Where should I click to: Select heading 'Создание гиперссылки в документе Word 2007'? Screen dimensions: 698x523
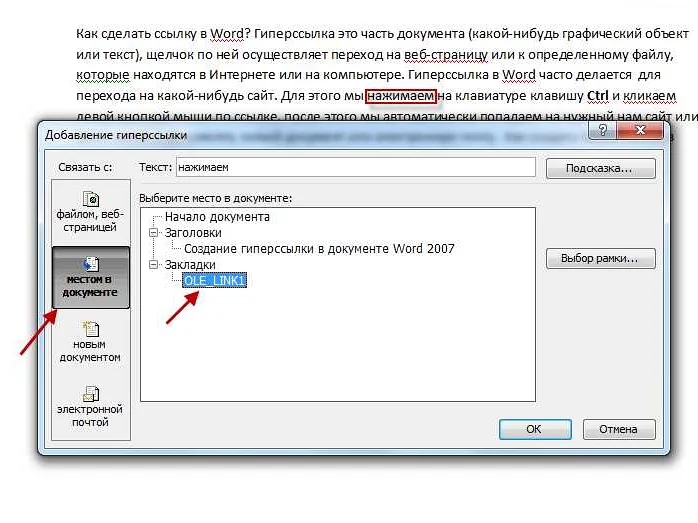[x=319, y=249]
